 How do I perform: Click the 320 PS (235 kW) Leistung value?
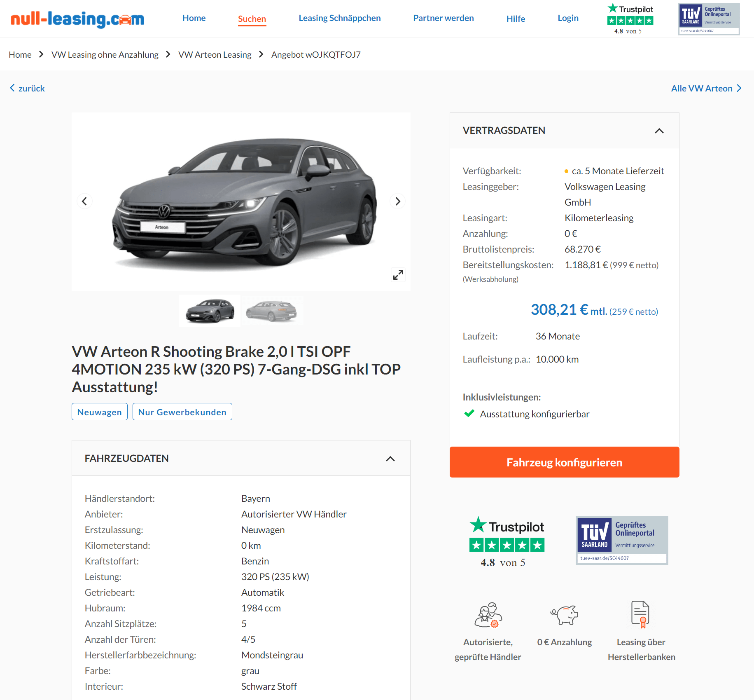275,577
